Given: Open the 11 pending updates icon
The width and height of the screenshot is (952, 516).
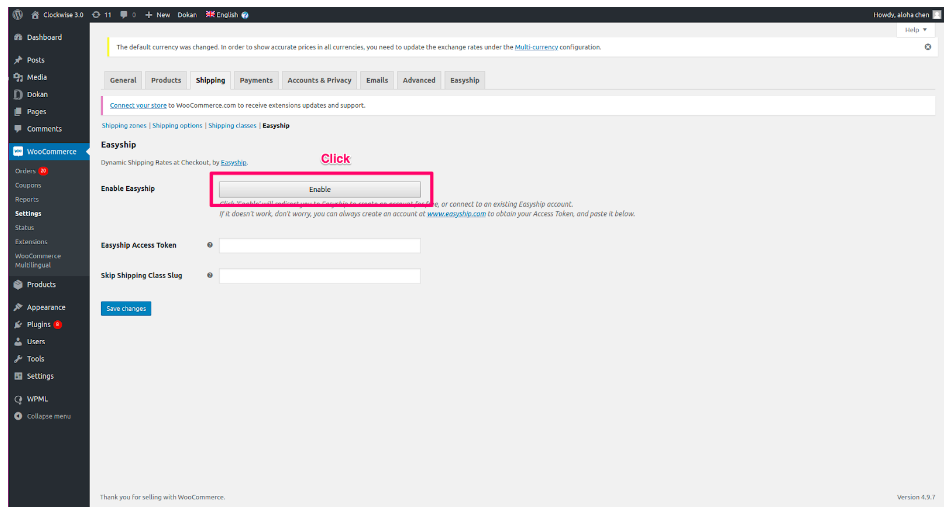Looking at the screenshot, I should pos(101,15).
